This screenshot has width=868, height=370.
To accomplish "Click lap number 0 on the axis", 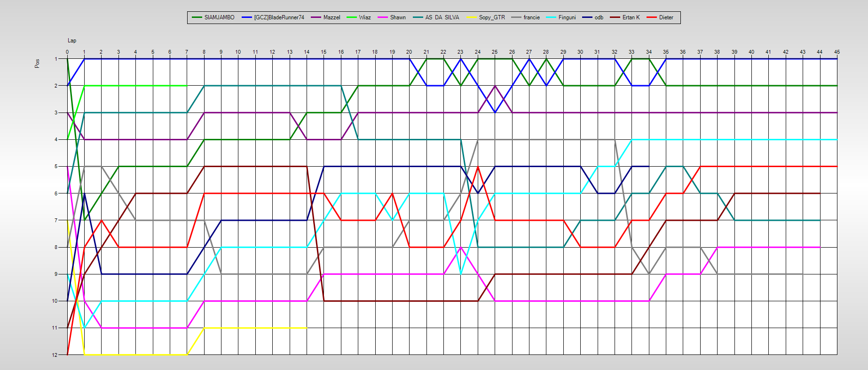I will 67,52.
